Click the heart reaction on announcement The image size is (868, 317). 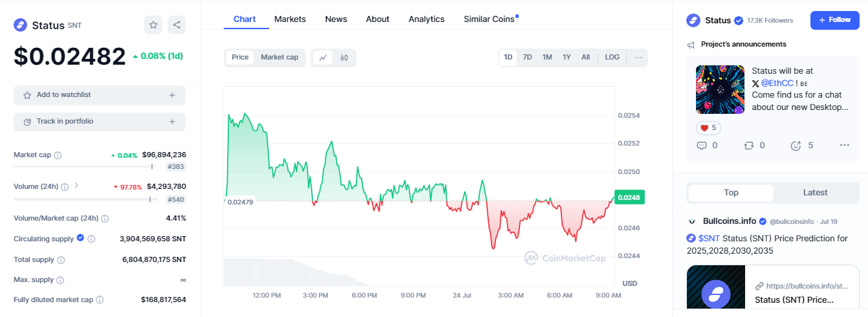[x=708, y=128]
